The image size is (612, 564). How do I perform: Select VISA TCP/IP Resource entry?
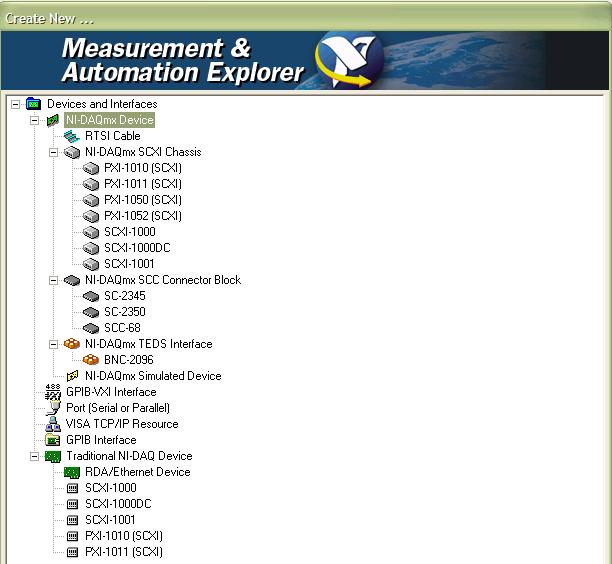pos(122,424)
